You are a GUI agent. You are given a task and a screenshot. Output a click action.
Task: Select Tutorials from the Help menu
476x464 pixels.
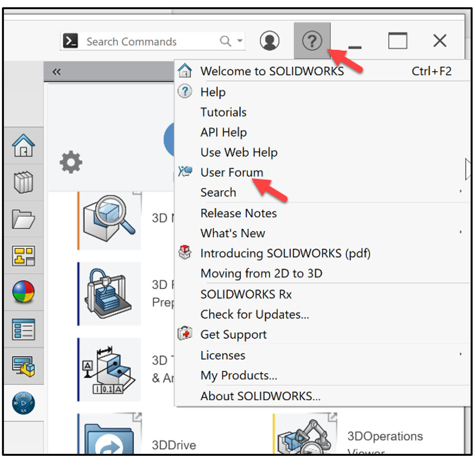pos(223,112)
